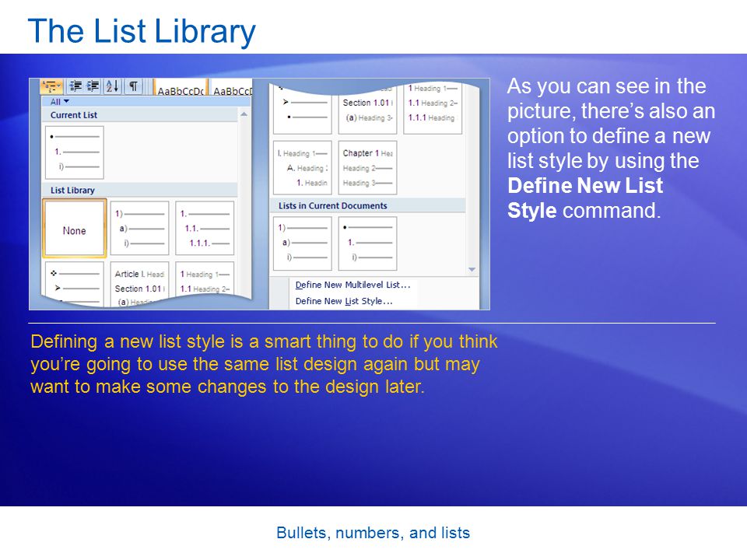Choose Define New List Style...

(x=344, y=301)
